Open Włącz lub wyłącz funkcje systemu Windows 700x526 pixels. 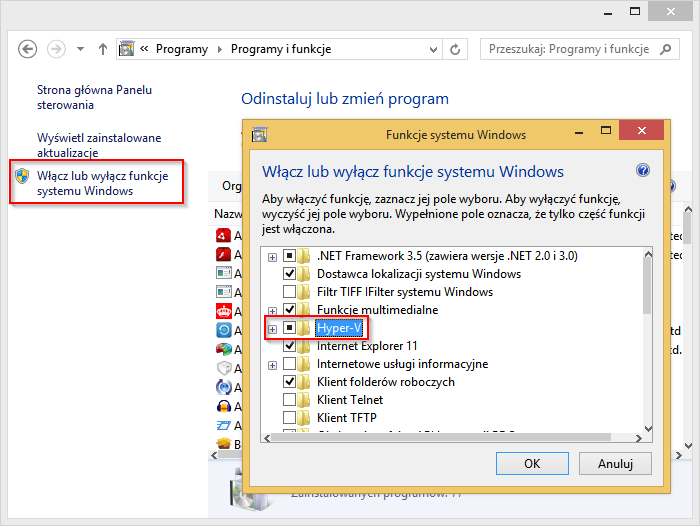point(102,183)
